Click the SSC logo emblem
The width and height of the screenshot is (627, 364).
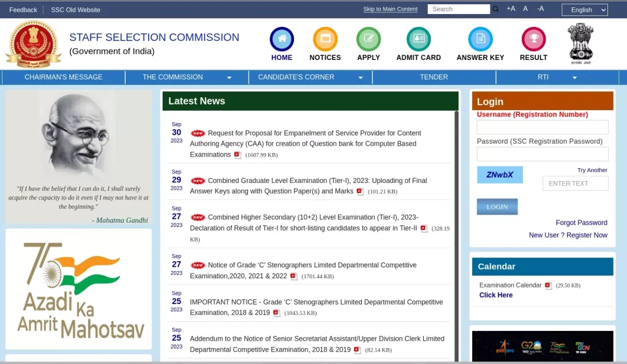coord(34,44)
